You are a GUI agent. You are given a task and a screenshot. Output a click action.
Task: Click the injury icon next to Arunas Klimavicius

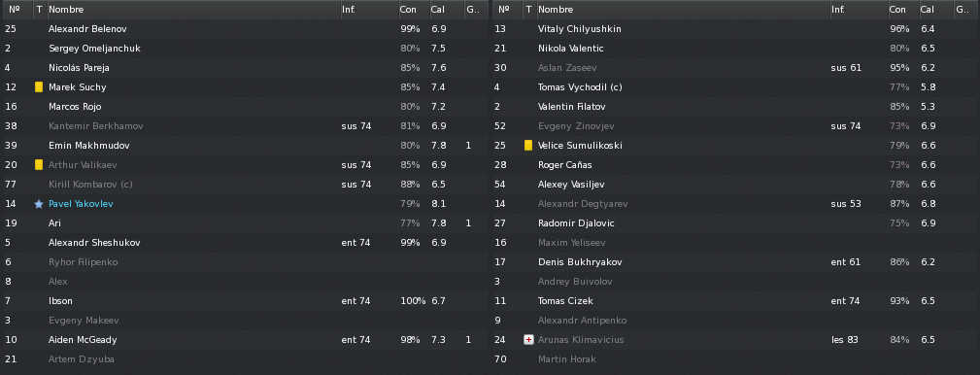pos(528,340)
